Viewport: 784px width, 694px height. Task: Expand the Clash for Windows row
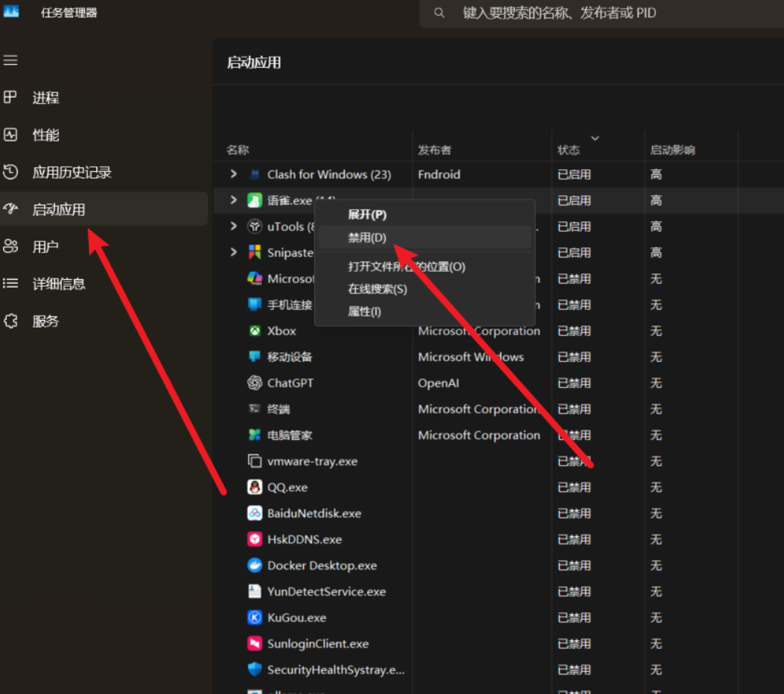[x=233, y=173]
